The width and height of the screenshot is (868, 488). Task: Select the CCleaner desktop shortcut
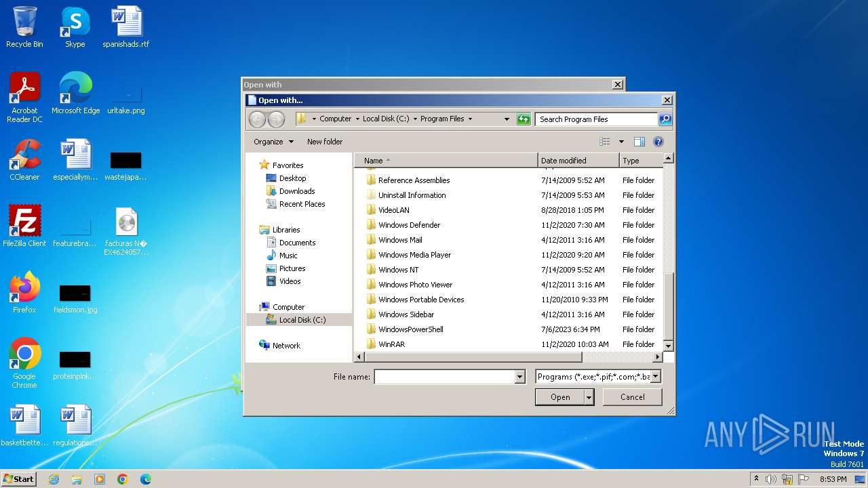click(x=24, y=160)
